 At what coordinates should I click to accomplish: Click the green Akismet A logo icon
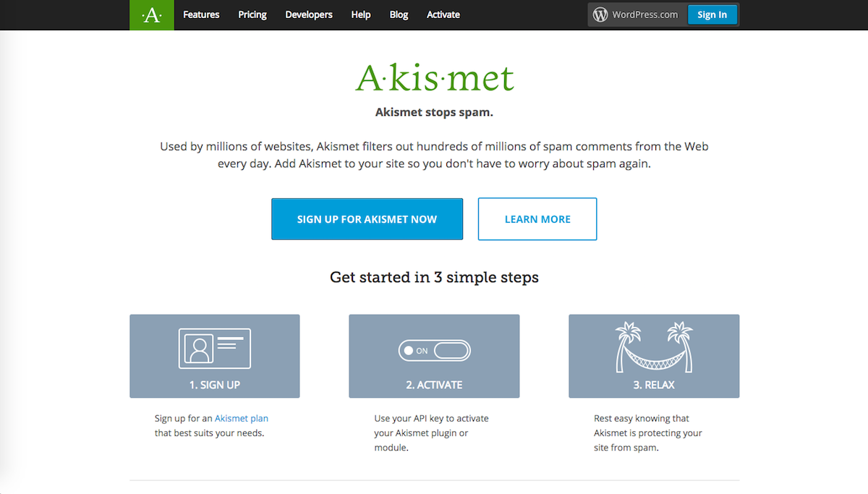[152, 14]
